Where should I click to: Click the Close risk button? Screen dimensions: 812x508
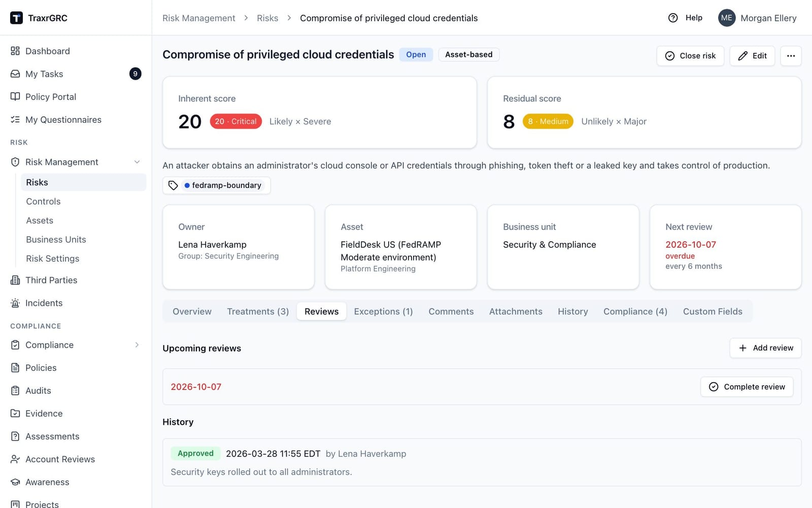click(x=690, y=56)
